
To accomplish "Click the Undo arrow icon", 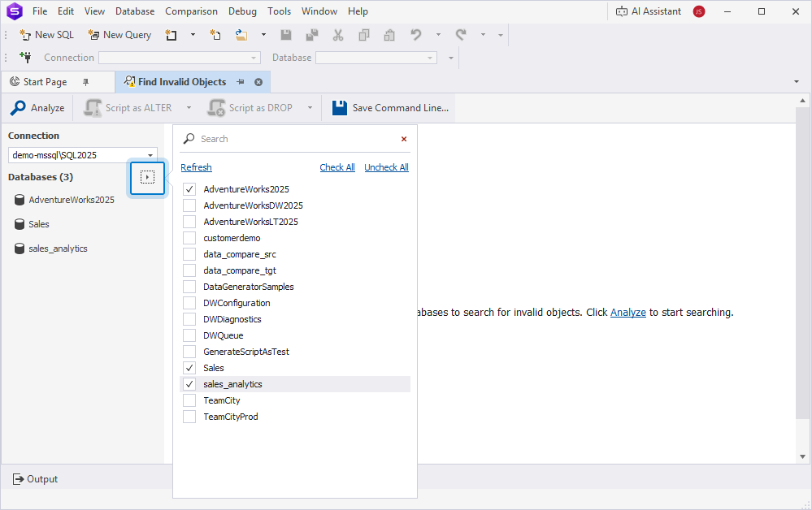I will pyautogui.click(x=416, y=35).
